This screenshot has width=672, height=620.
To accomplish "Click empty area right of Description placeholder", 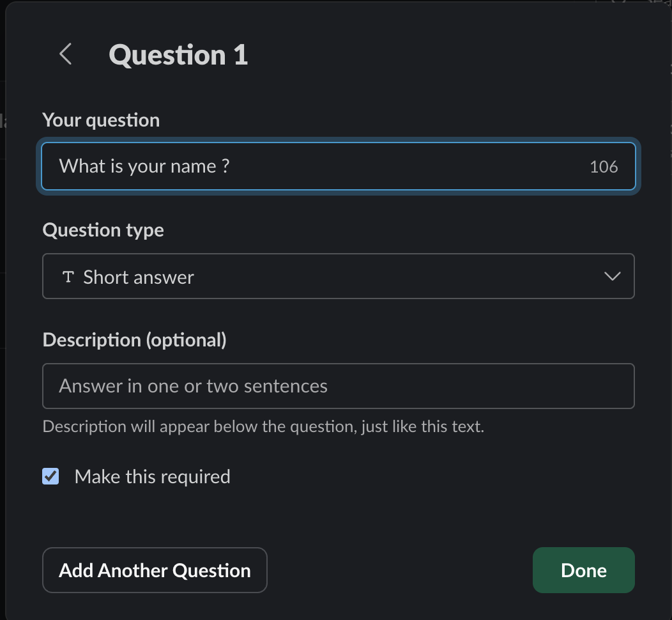I will 485,386.
